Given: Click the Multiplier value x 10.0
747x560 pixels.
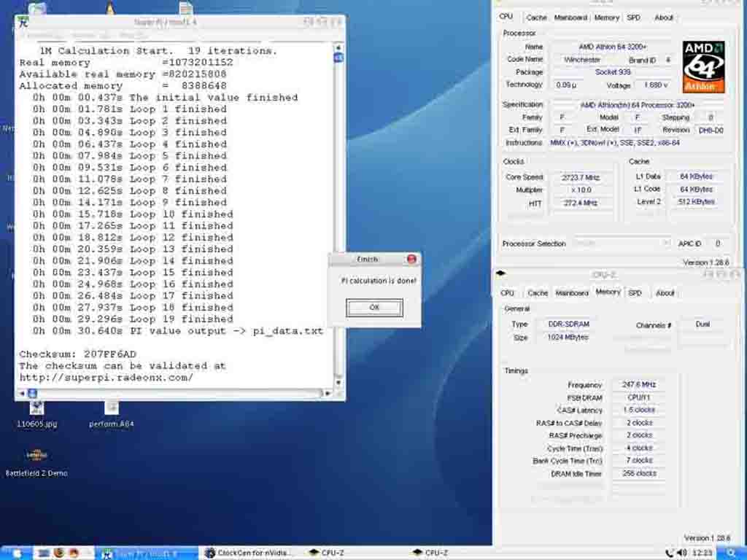Looking at the screenshot, I should 580,190.
